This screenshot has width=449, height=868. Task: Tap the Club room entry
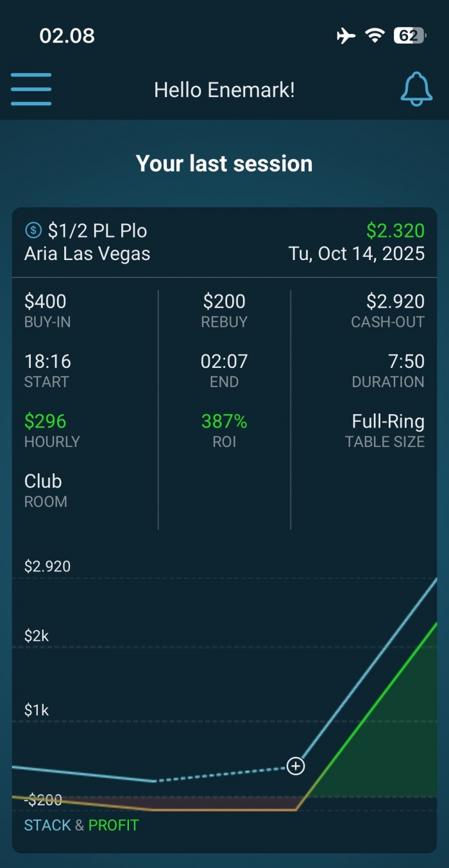(43, 481)
